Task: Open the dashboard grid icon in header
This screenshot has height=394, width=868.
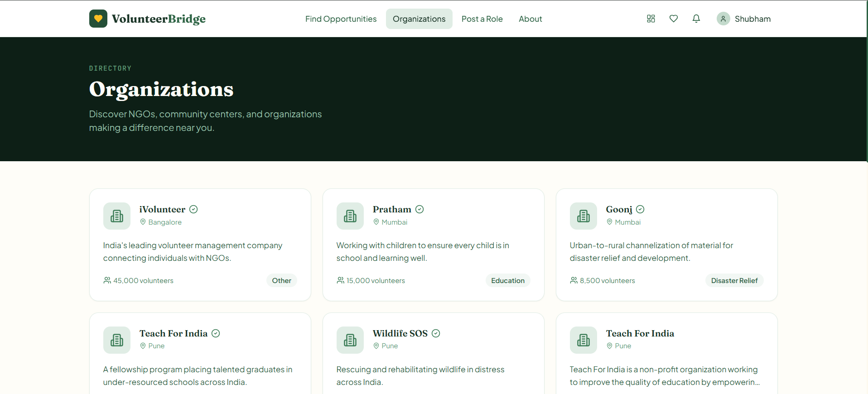Action: pyautogui.click(x=651, y=19)
